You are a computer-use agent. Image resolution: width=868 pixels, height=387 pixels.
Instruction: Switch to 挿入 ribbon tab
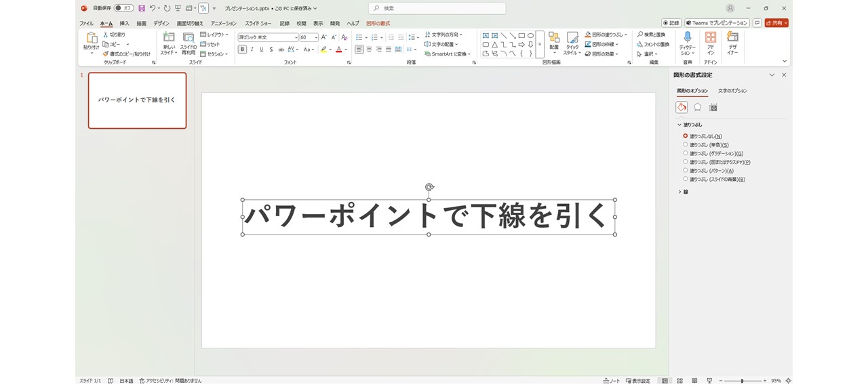point(124,23)
